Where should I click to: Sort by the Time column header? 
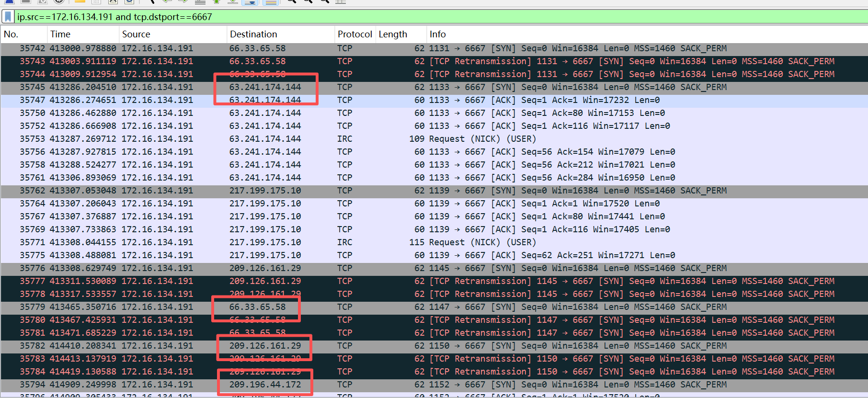[x=83, y=34]
